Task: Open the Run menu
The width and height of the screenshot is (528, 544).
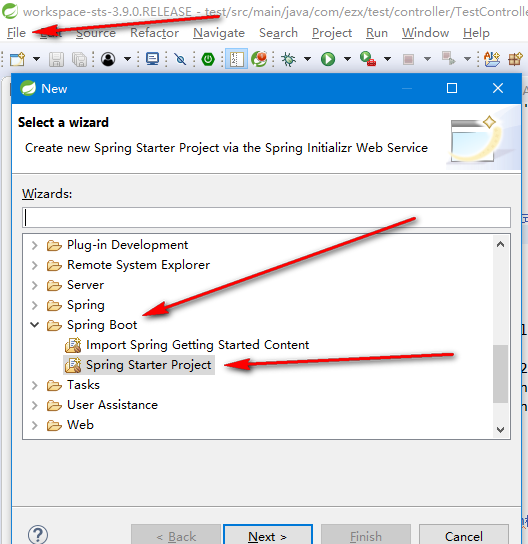Action: 377,33
